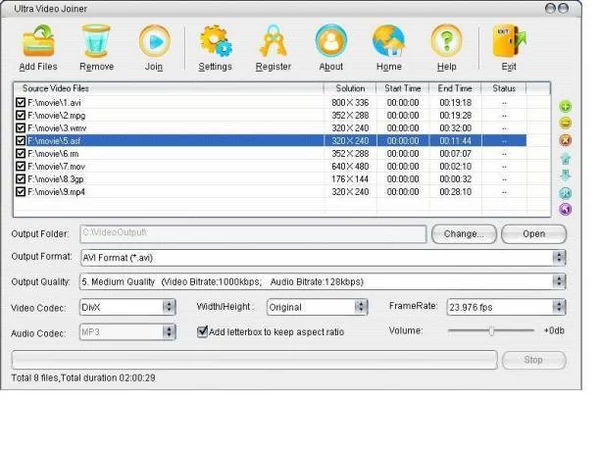Image resolution: width=600 pixels, height=450 pixels.
Task: Move file down with the down arrow icon
Action: 565,175
